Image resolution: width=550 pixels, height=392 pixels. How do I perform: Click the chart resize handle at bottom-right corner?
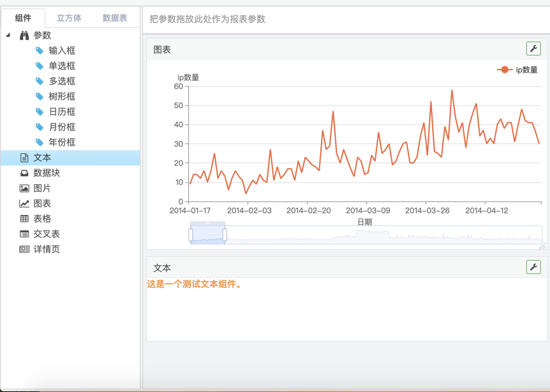(x=542, y=245)
